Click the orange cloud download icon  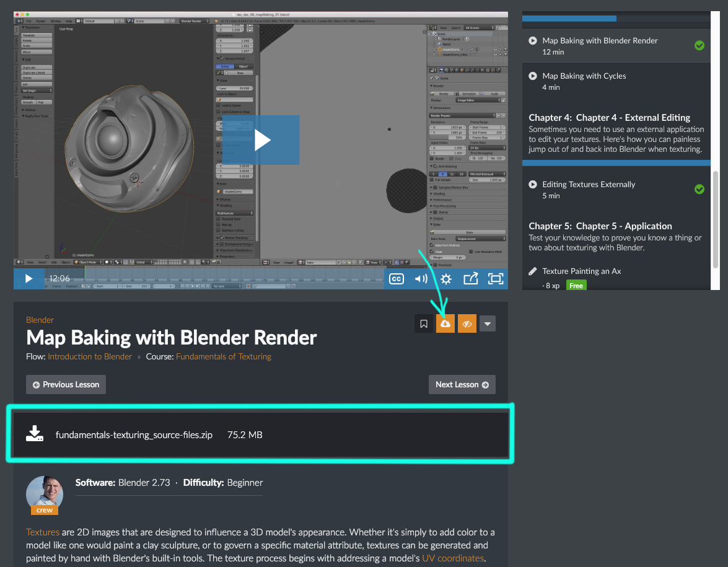coord(445,323)
